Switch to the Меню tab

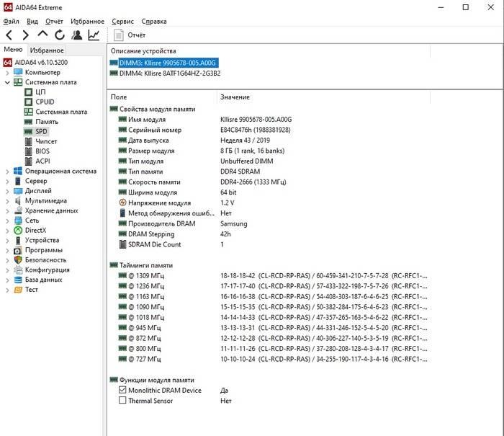pos(13,50)
